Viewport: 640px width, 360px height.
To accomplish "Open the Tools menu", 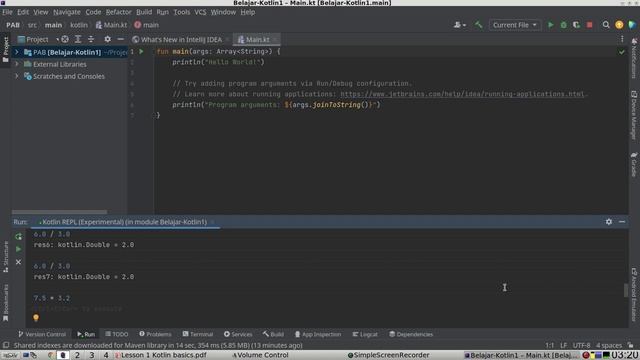I will coord(182,12).
